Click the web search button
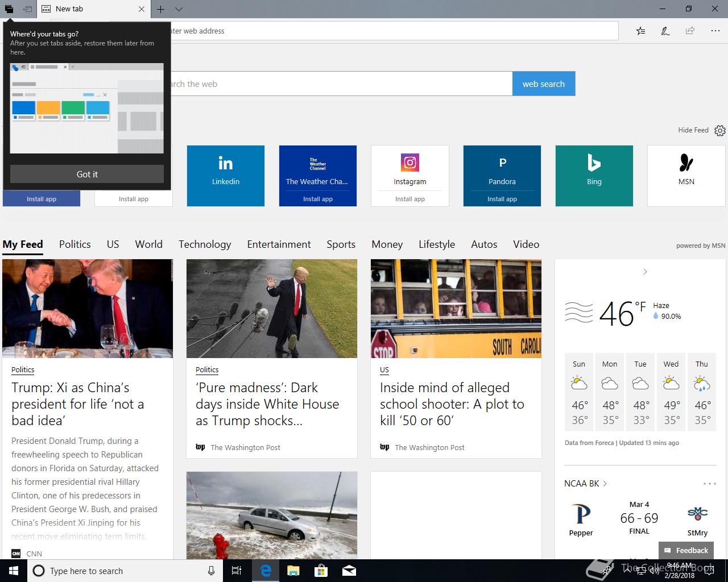Viewport: 728px width, 582px height. tap(543, 84)
